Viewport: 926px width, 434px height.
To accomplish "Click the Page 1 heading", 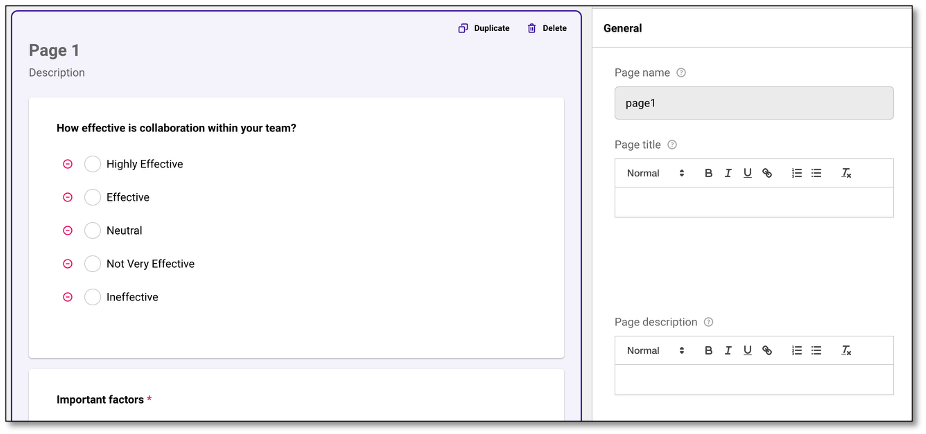I will tap(54, 51).
